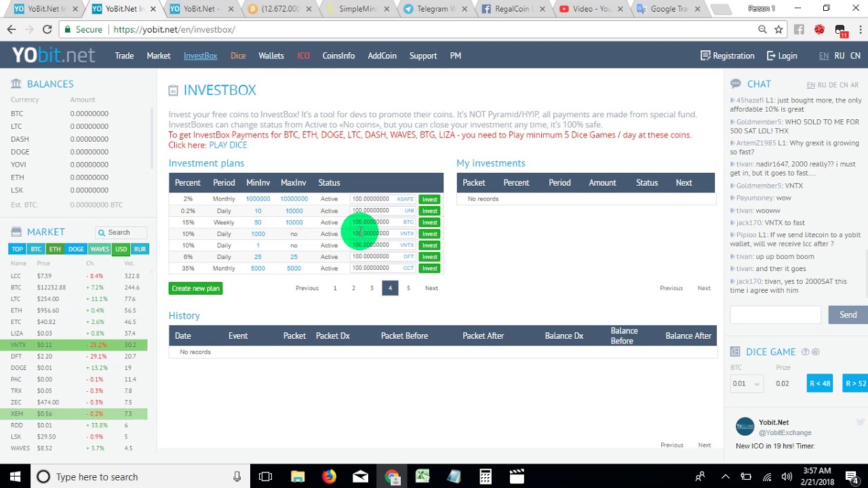
Task: Select the WAVES market filter tab
Action: tap(100, 249)
